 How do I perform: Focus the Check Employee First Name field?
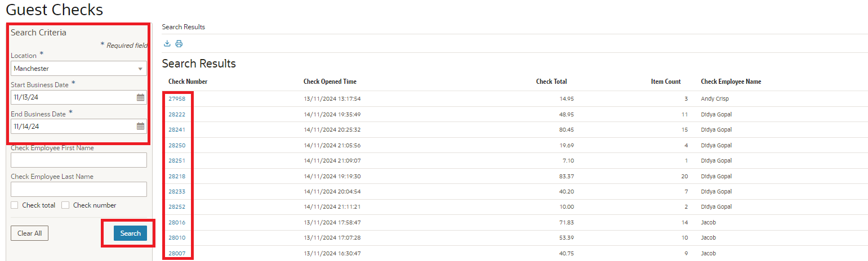pyautogui.click(x=79, y=160)
